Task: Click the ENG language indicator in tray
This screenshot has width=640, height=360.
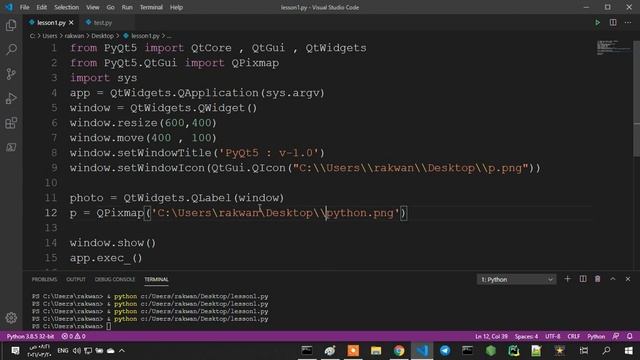Action: click(x=62, y=351)
